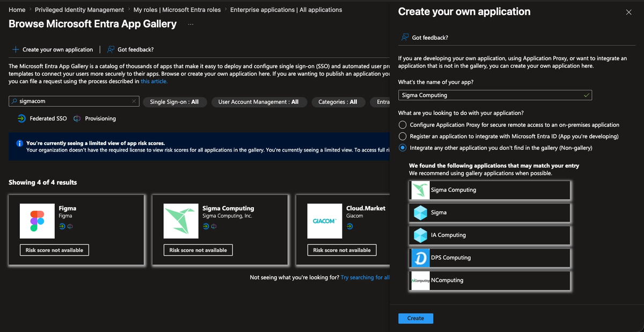Open the this article link

154,81
